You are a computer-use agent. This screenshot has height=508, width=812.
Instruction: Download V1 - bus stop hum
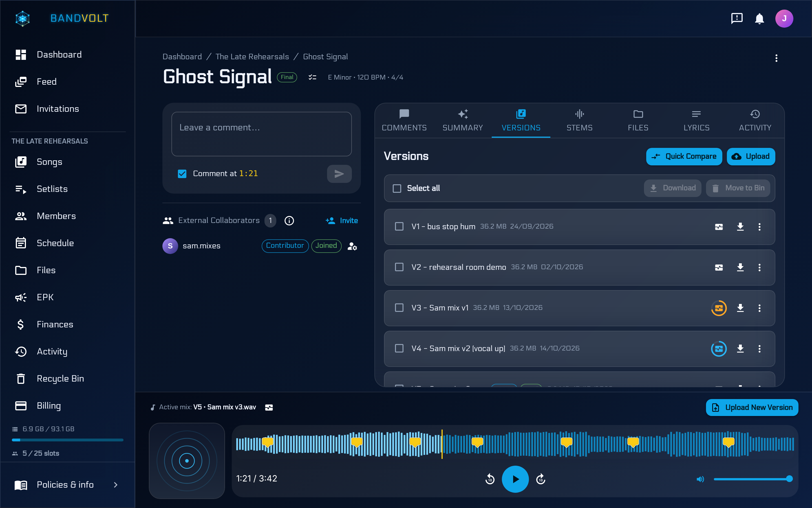(x=740, y=227)
